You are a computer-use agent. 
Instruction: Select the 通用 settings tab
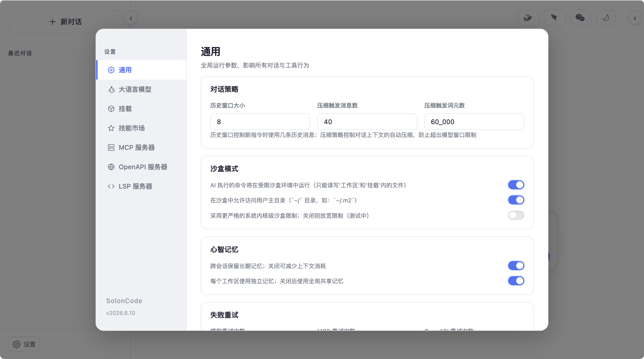tap(141, 70)
